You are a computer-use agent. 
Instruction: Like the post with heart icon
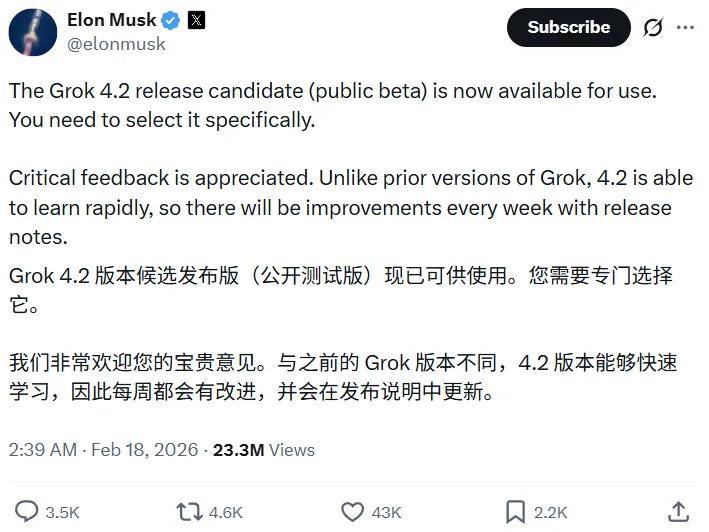click(352, 512)
